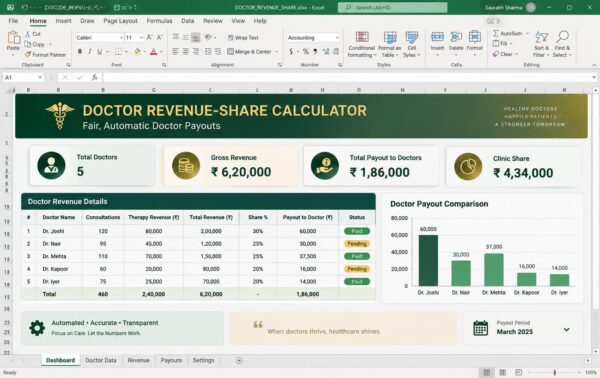Increase font size with larger A icon
600x378 pixels.
150,37
